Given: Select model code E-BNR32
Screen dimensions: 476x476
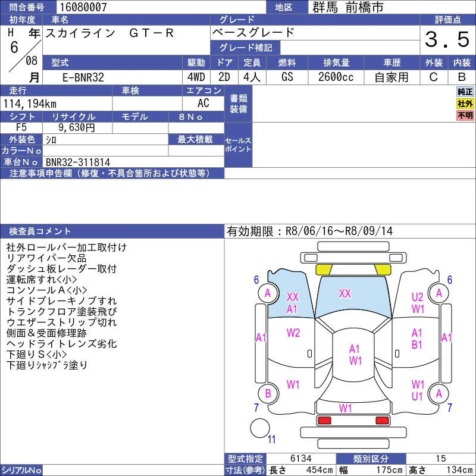Looking at the screenshot, I should click(83, 77).
